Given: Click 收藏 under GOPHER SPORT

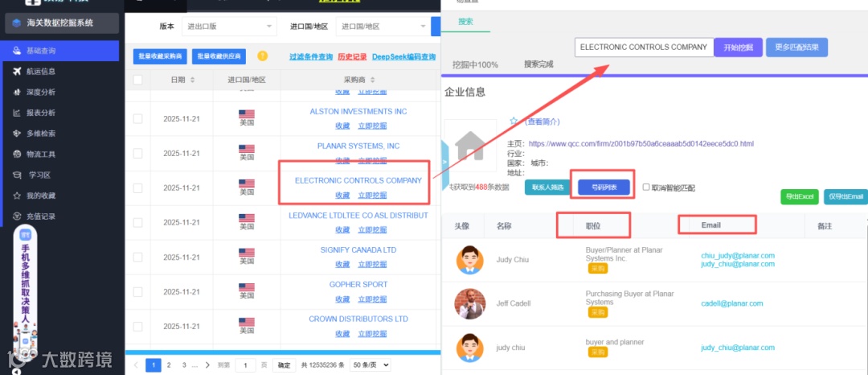Looking at the screenshot, I should pyautogui.click(x=342, y=299).
